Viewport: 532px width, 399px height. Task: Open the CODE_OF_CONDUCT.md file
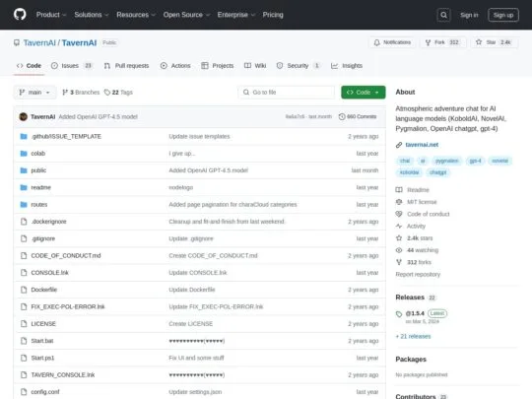(66, 256)
